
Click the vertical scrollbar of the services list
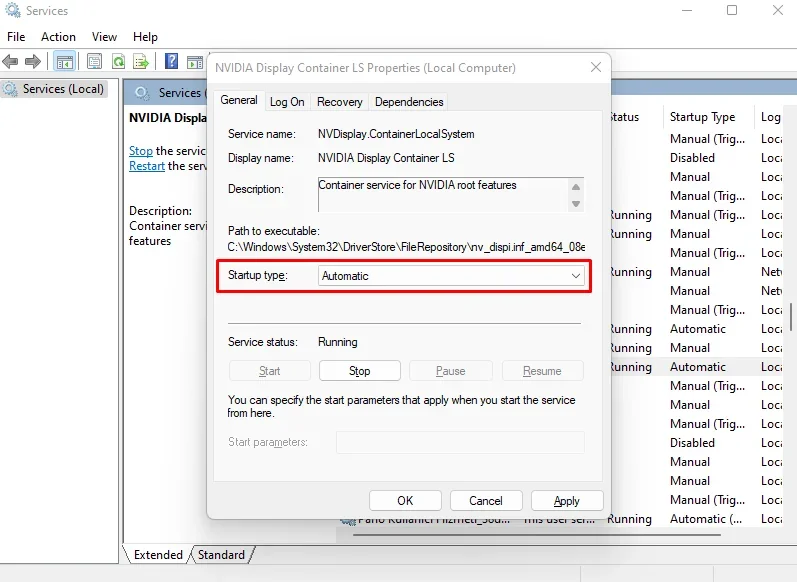791,318
